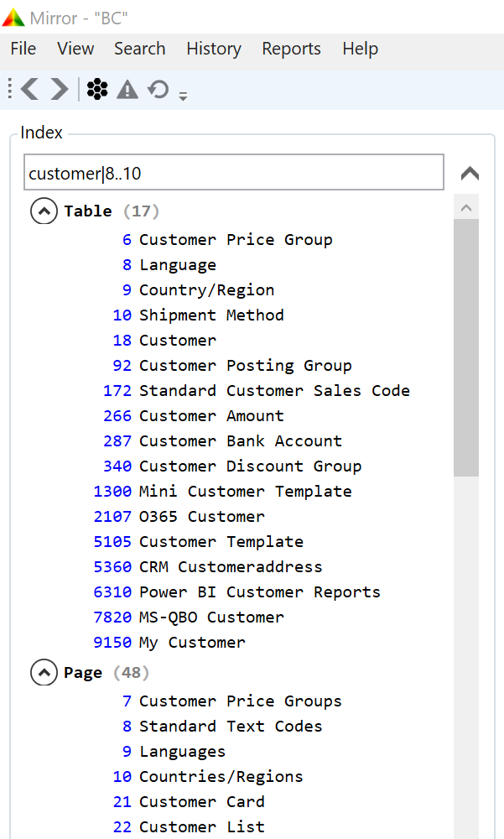Screen dimensions: 504x839
Task: Click the refresh circular arrow icon
Action: (158, 90)
